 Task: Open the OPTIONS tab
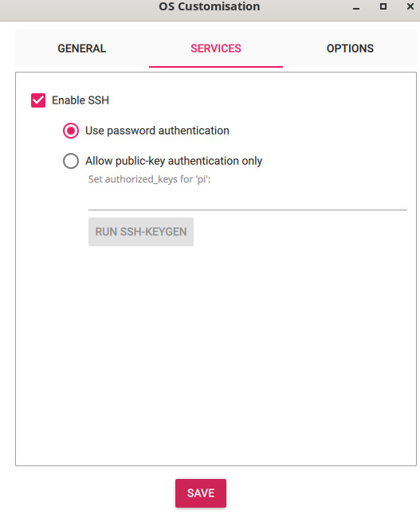[350, 49]
